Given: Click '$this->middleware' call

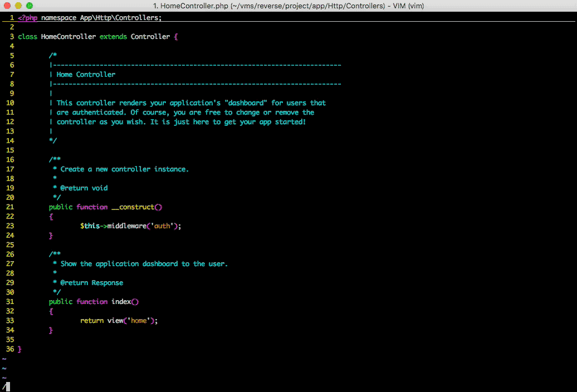Looking at the screenshot, I should pos(114,226).
